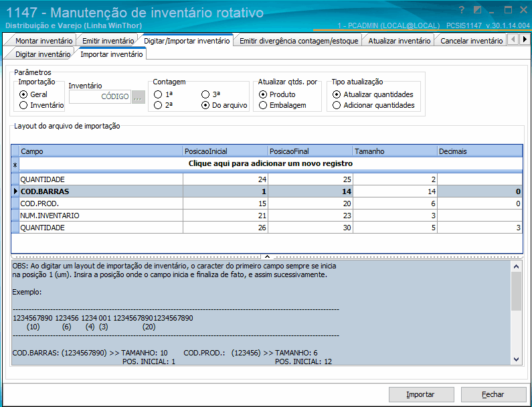This screenshot has width=532, height=407.
Task: Choose 1ª contagem radio
Action: pos(163,94)
